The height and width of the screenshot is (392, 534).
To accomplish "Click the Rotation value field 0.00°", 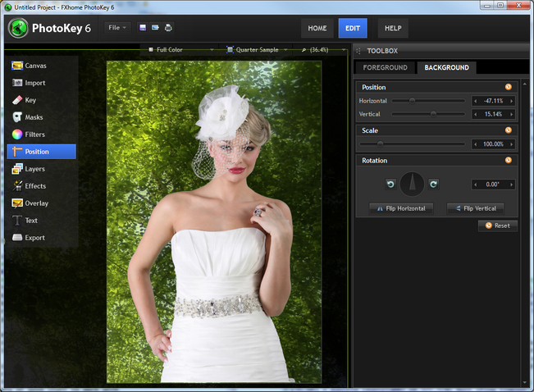I will 492,185.
